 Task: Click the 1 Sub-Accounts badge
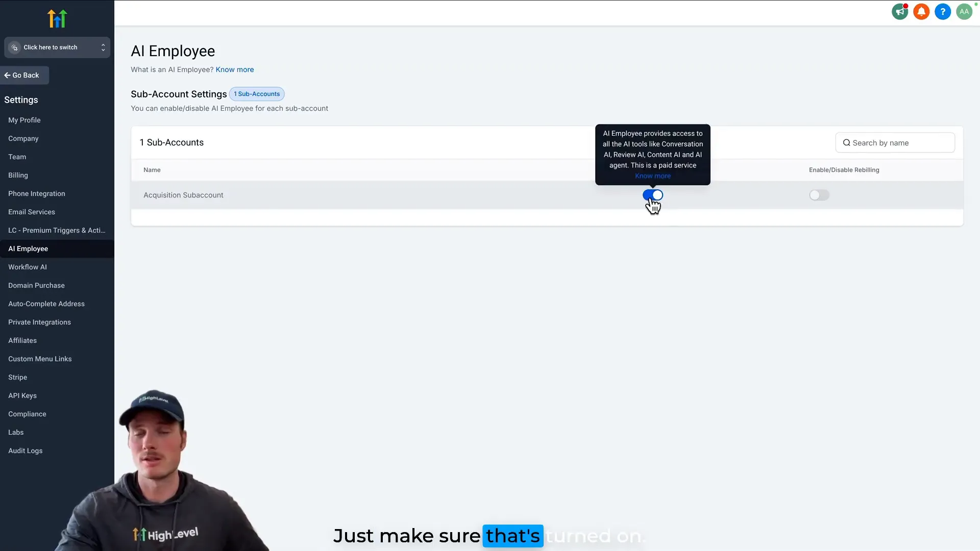tap(257, 94)
